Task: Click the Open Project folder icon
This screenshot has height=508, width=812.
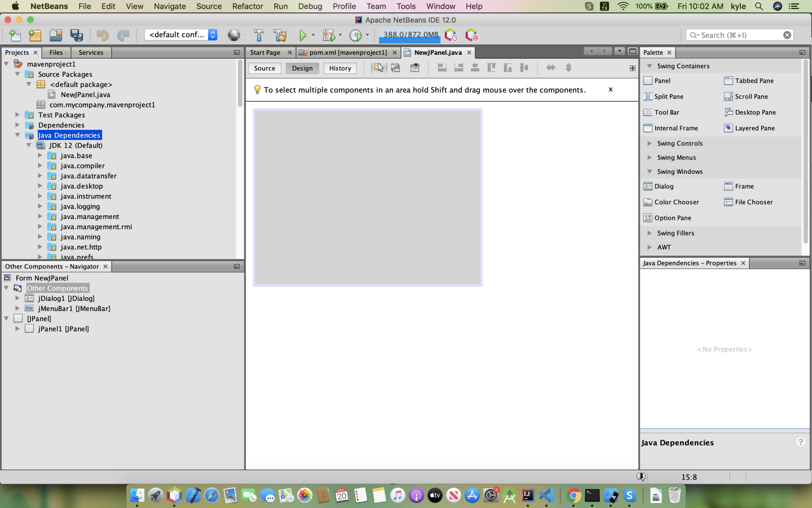Action: (56, 35)
